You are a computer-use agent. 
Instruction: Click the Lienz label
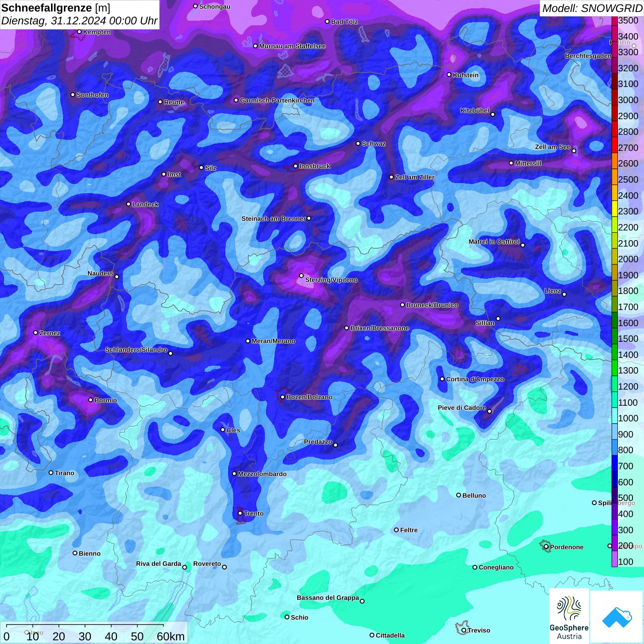552,291
